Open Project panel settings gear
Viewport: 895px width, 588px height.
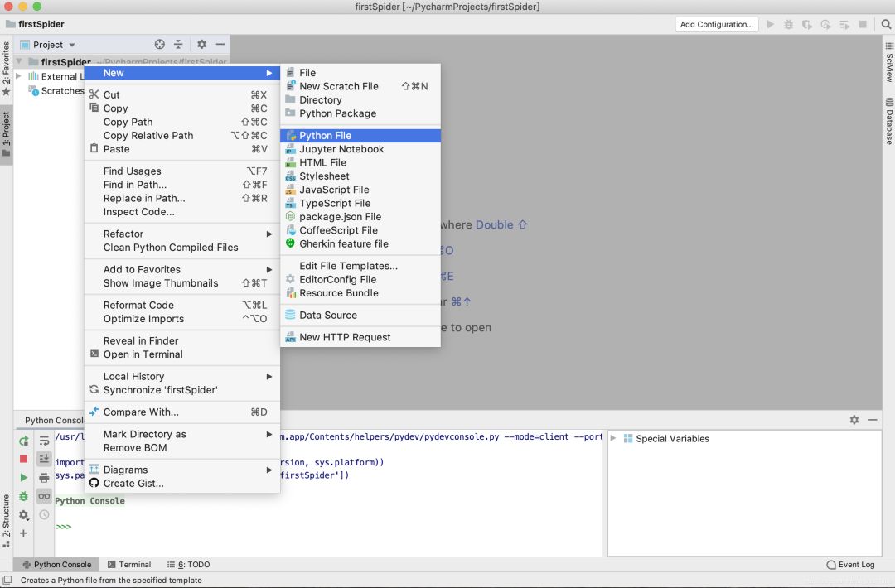coord(201,45)
